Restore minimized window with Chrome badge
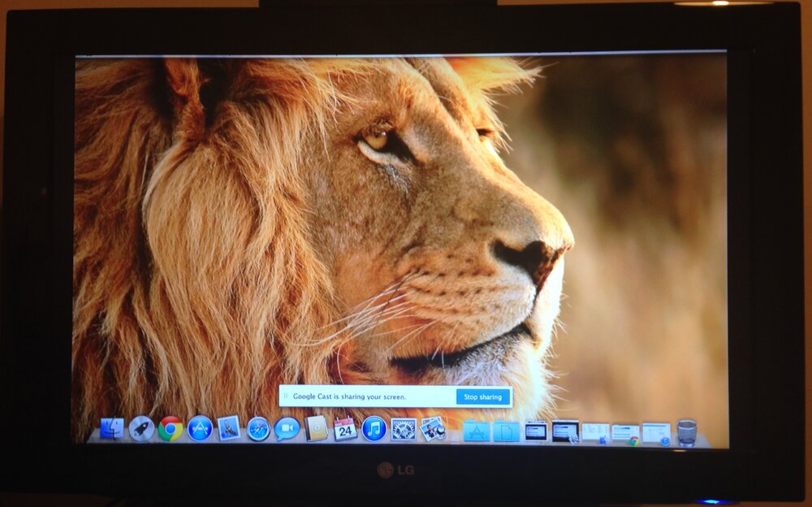Screen dimensions: 812x507 point(625,434)
